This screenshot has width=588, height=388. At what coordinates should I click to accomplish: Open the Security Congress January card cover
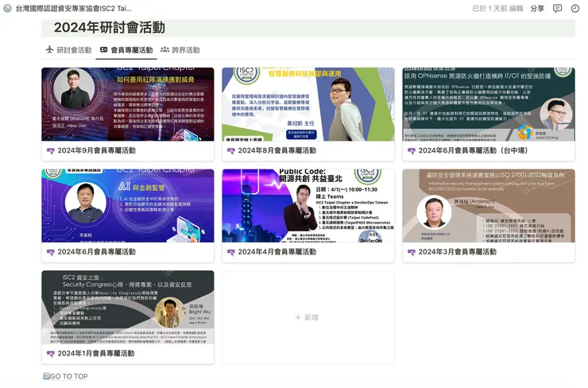coord(128,308)
